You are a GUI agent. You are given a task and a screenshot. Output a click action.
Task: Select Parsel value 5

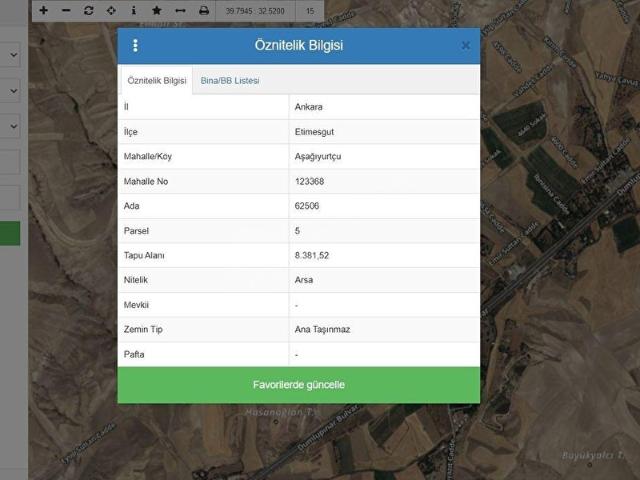(297, 231)
